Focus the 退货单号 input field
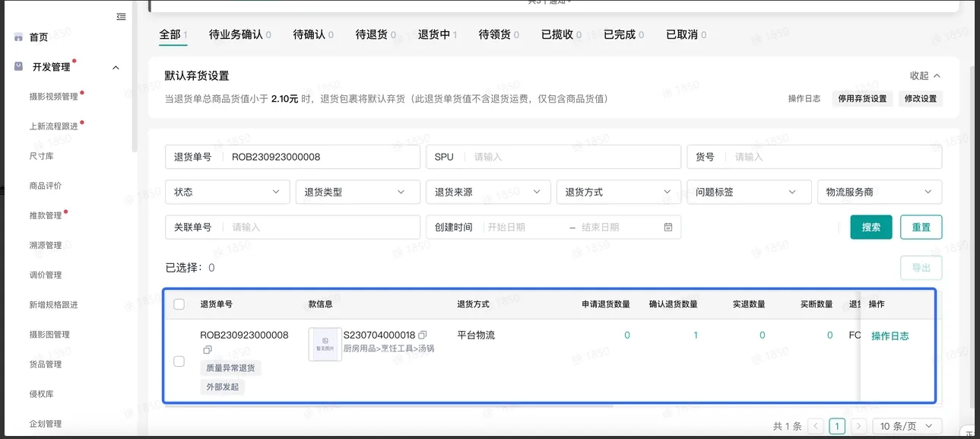 click(x=293, y=157)
